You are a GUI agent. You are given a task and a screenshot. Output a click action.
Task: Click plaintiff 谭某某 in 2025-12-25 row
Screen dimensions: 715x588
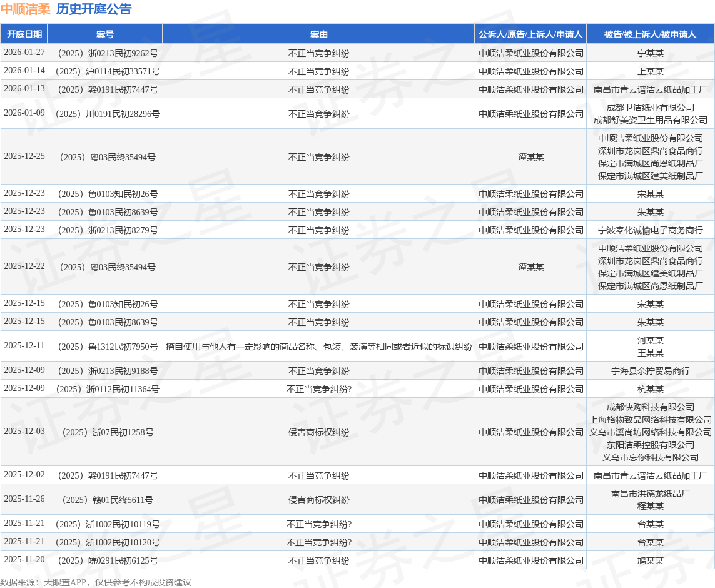click(531, 157)
